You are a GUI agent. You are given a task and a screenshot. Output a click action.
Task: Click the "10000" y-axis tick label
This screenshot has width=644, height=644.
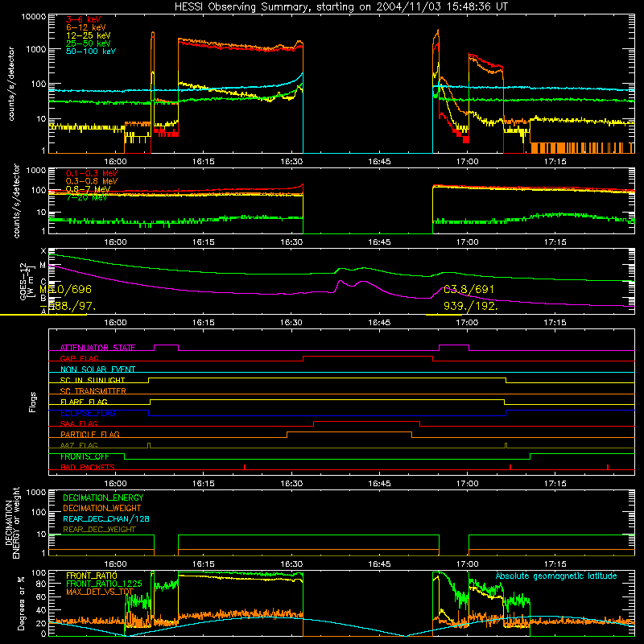[x=34, y=17]
